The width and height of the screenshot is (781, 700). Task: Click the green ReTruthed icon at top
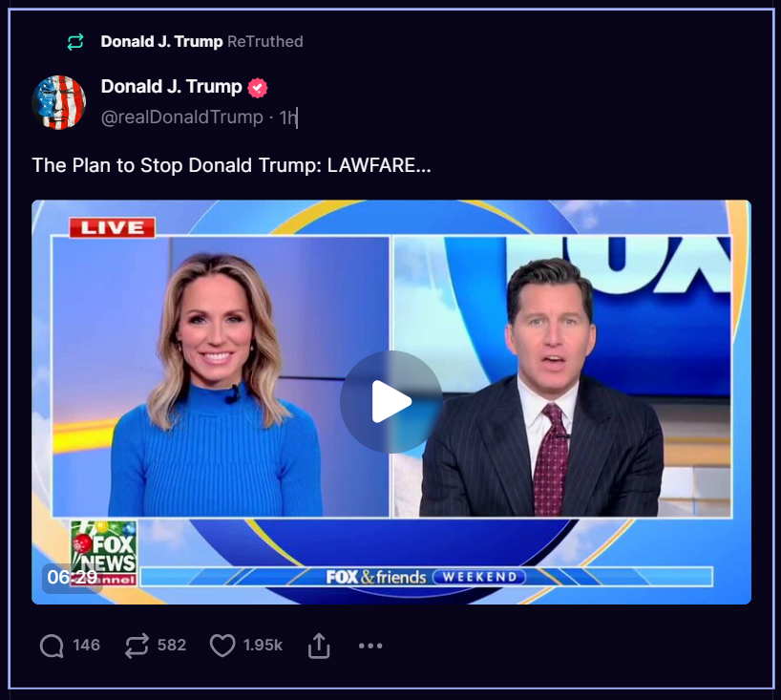75,42
